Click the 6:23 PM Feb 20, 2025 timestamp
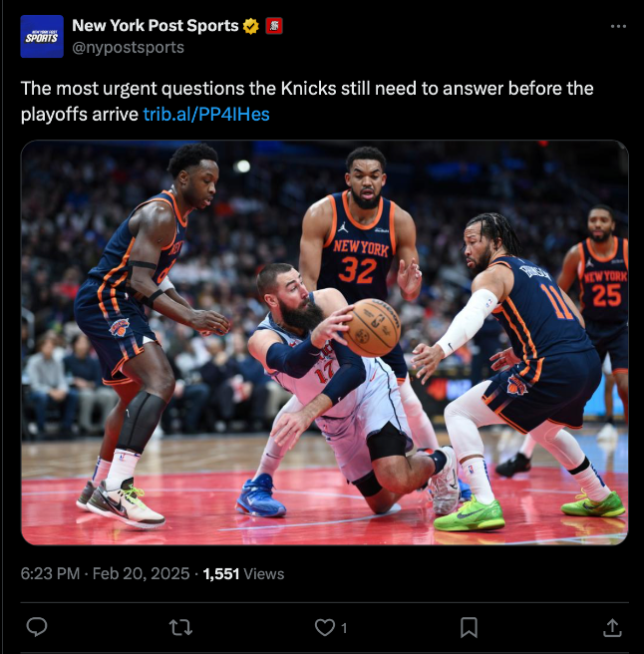644x654 pixels. click(x=105, y=574)
